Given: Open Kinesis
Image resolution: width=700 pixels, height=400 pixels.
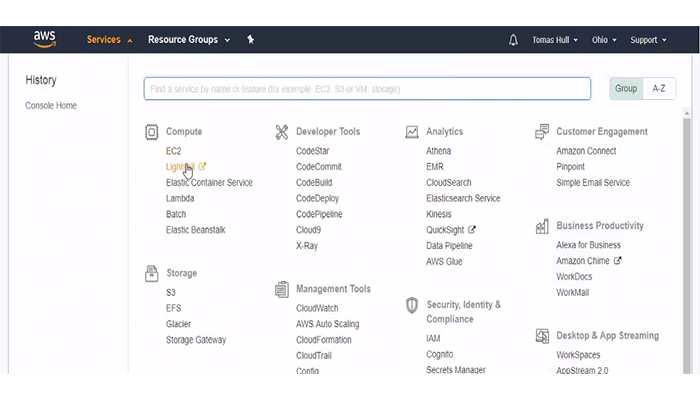Looking at the screenshot, I should [x=439, y=214].
